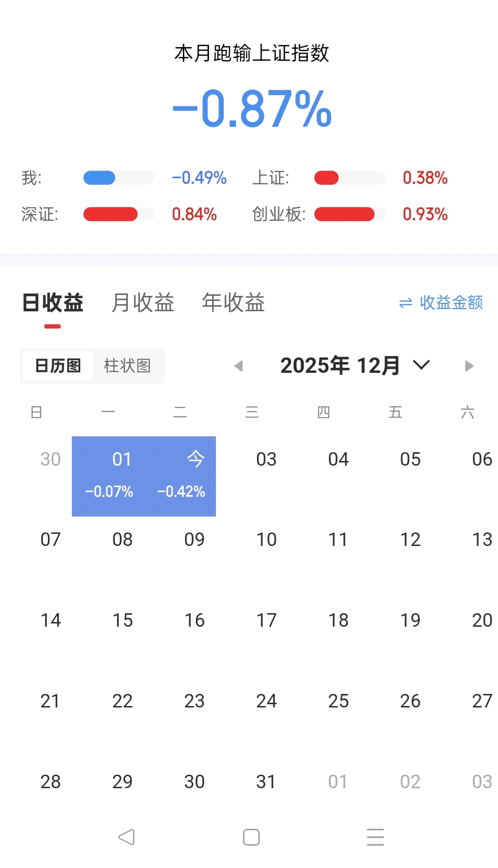Tap the blue 我 progress bar
Image resolution: width=498 pixels, height=868 pixels.
(x=99, y=178)
